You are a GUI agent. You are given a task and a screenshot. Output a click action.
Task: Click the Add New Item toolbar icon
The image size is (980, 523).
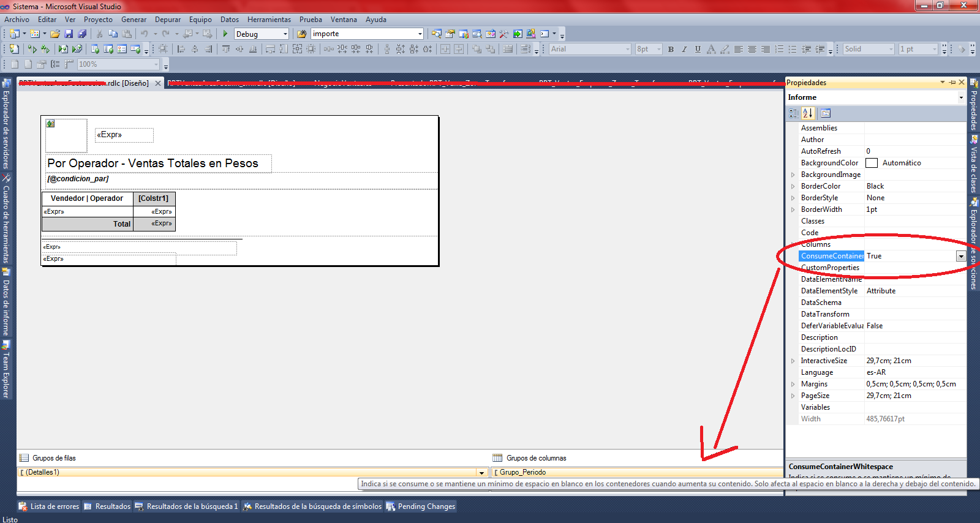coord(36,34)
